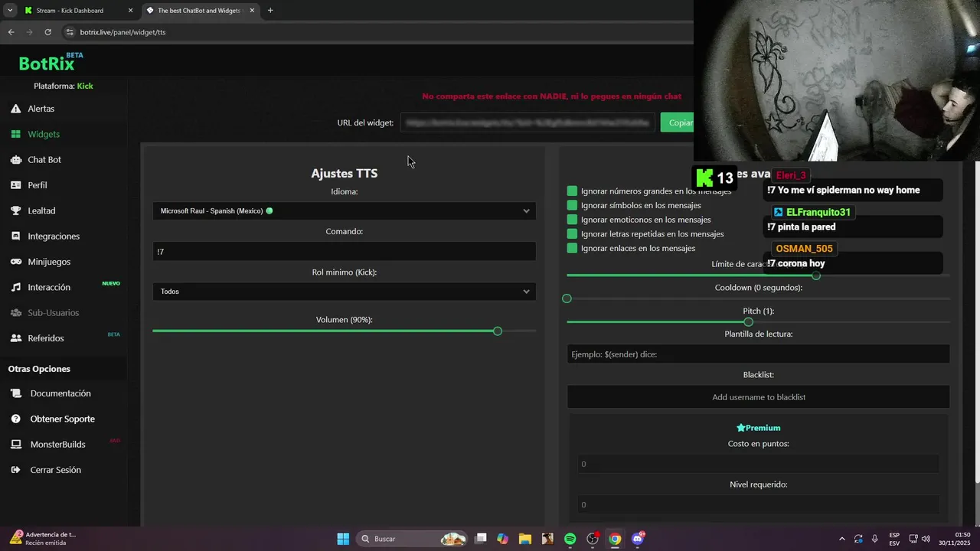Screen dimensions: 980x551
Task: Toggle Ignorar letras repetidas checkbox
Action: [x=572, y=234]
